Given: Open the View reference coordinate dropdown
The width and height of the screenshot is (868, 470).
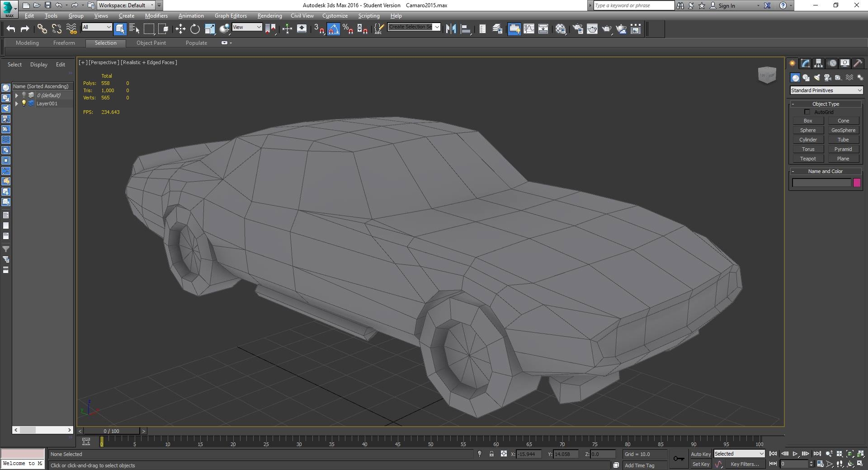Looking at the screenshot, I should 247,27.
